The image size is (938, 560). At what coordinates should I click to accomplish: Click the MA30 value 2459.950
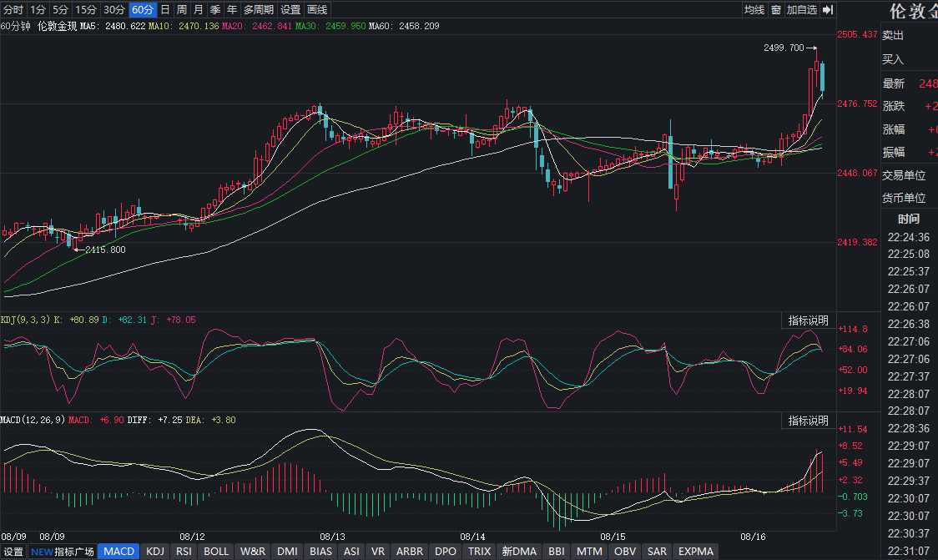click(x=345, y=27)
